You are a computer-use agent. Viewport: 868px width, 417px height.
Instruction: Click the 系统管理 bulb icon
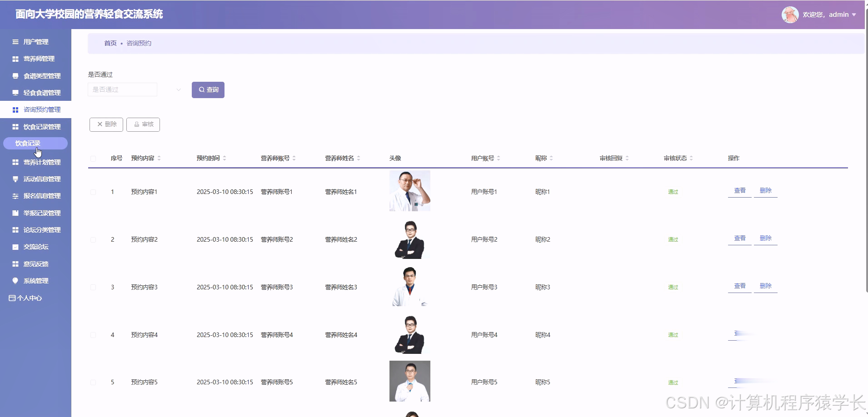click(x=15, y=281)
